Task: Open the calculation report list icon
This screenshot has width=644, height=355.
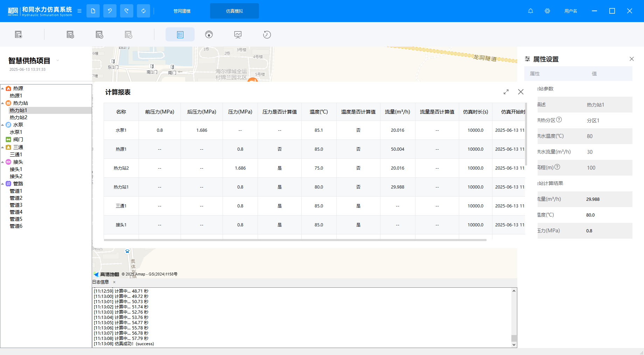Action: click(x=180, y=34)
